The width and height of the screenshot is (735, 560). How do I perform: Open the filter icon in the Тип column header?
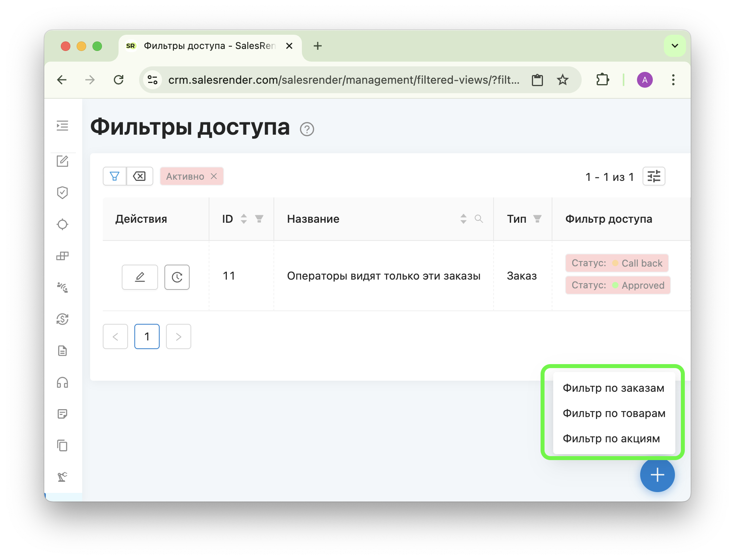537,218
